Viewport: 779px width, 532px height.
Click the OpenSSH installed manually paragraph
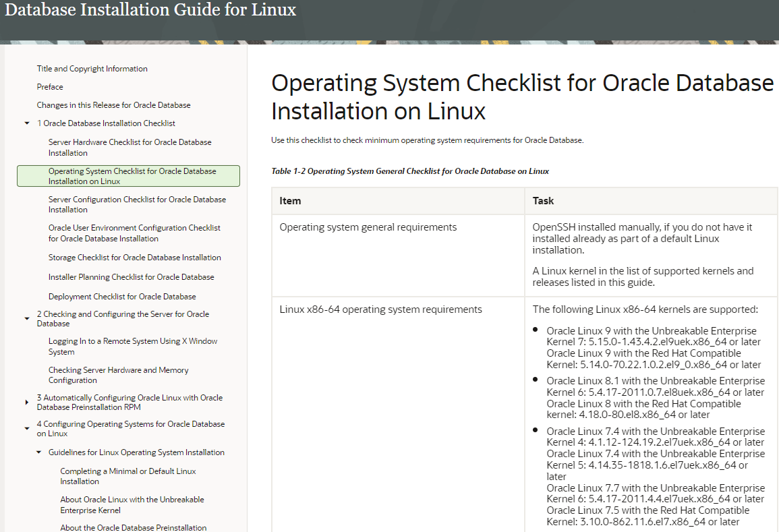tap(642, 239)
